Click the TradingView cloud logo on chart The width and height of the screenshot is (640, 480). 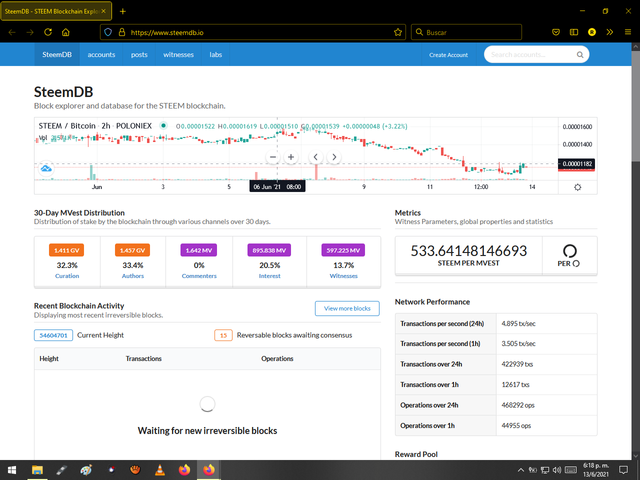click(47, 168)
